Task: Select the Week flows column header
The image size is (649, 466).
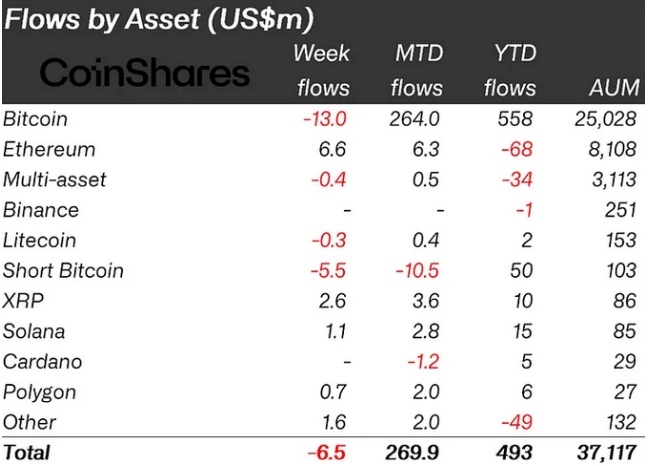Action: click(323, 70)
